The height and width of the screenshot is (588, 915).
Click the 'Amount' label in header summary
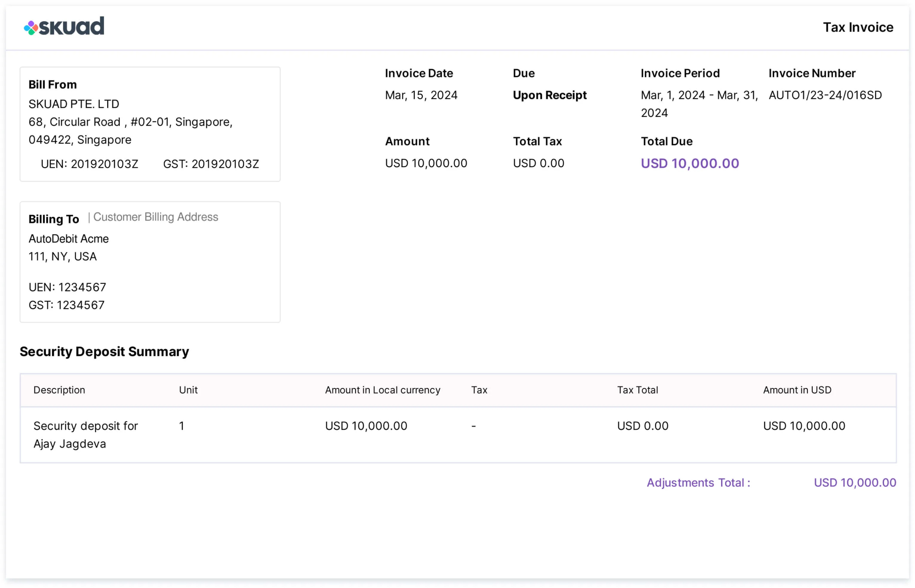click(407, 141)
